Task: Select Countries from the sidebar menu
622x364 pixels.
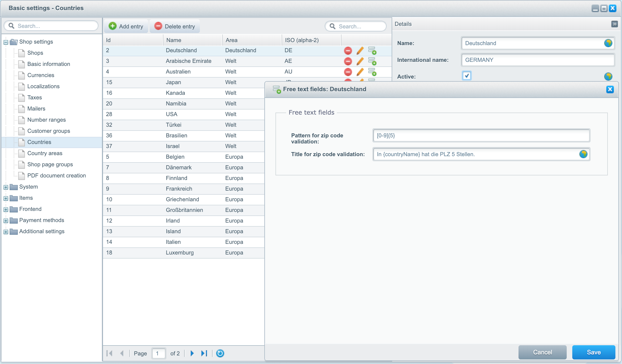Action: (39, 142)
